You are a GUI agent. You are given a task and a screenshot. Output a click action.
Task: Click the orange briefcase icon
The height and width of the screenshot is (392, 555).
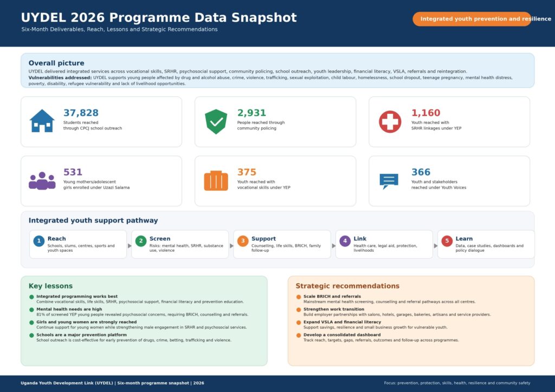(216, 181)
